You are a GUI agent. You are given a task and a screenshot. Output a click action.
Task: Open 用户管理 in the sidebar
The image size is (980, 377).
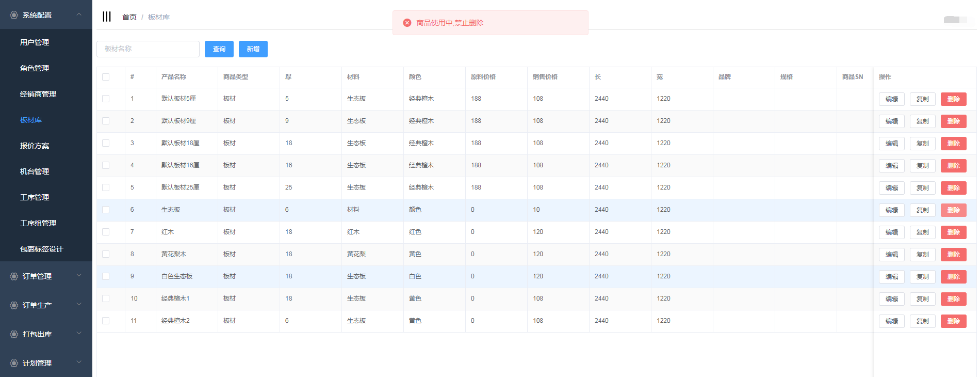click(x=35, y=42)
